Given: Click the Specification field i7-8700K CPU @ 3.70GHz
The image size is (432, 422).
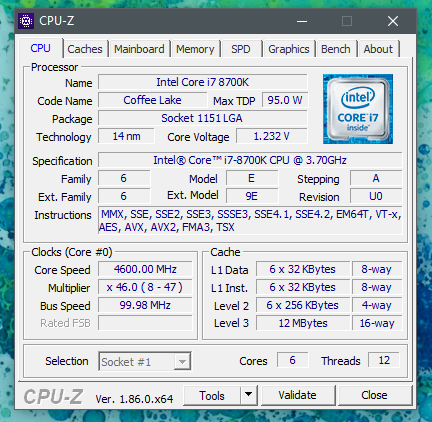Looking at the screenshot, I should (250, 160).
